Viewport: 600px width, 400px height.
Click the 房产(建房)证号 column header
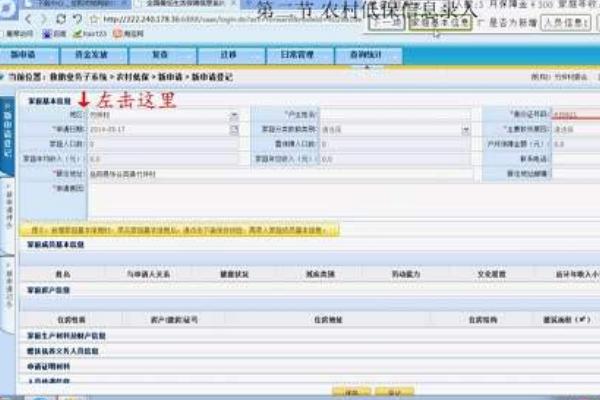pos(174,320)
